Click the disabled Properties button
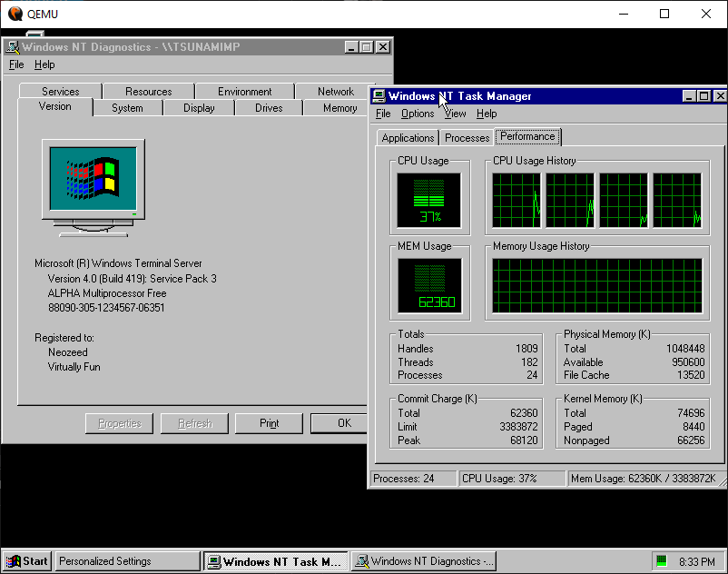The image size is (728, 574). [x=119, y=423]
